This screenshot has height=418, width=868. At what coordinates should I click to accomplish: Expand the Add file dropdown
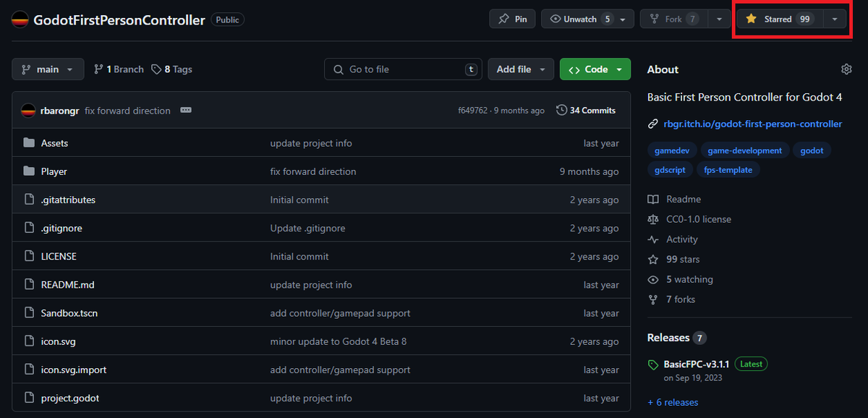click(521, 69)
